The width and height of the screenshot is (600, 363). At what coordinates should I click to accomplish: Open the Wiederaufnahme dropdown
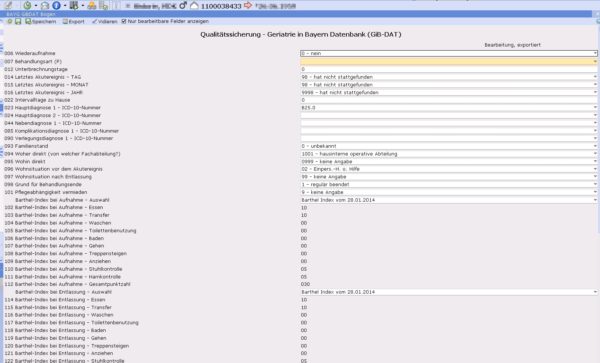[x=448, y=53]
